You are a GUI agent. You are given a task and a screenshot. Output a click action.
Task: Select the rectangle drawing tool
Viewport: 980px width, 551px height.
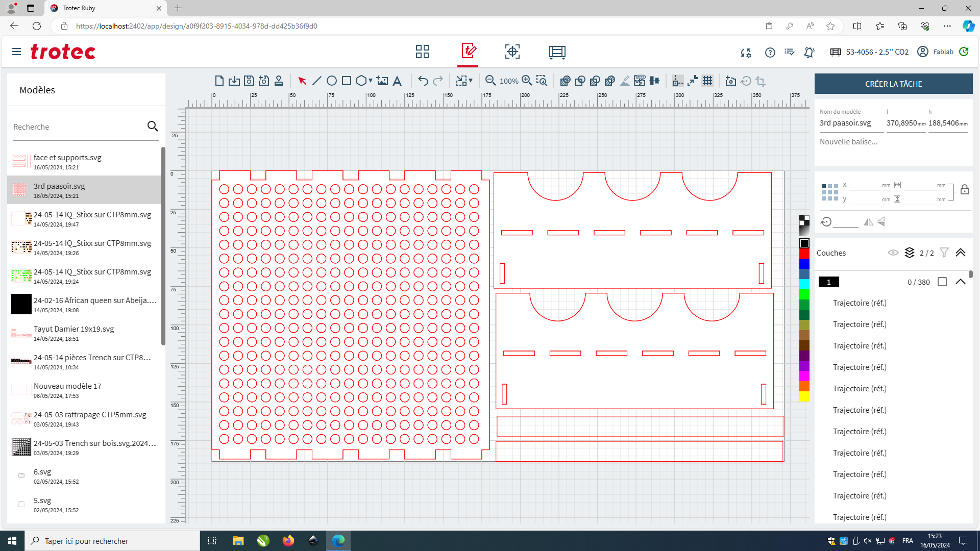(347, 81)
